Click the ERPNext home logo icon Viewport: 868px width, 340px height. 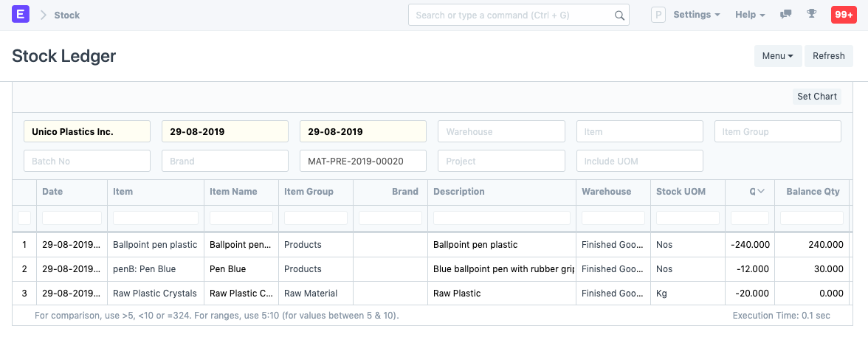point(21,15)
